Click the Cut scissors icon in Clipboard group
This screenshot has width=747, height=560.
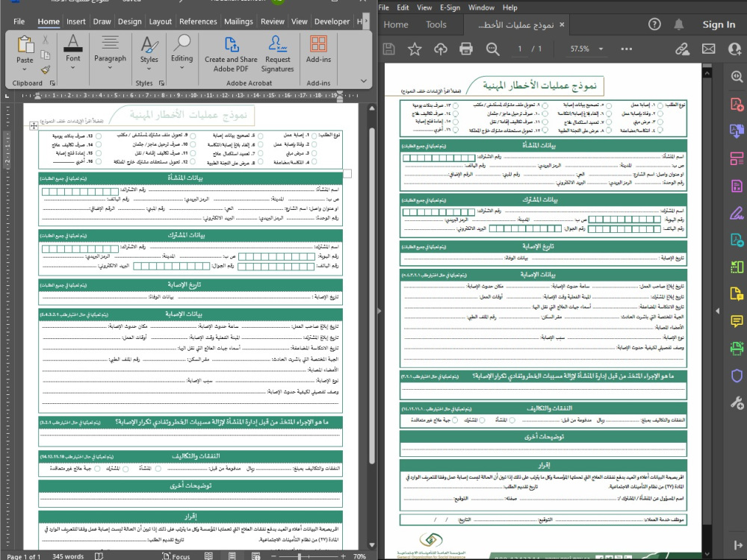[46, 40]
